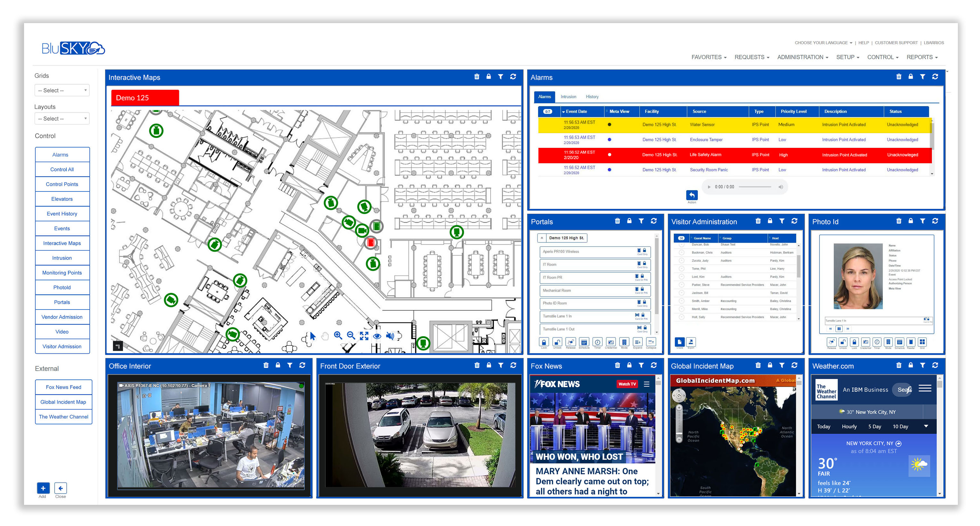The height and width of the screenshot is (526, 980).
Task: Select the Lock icon in the Portals toolbar
Action: click(x=544, y=342)
